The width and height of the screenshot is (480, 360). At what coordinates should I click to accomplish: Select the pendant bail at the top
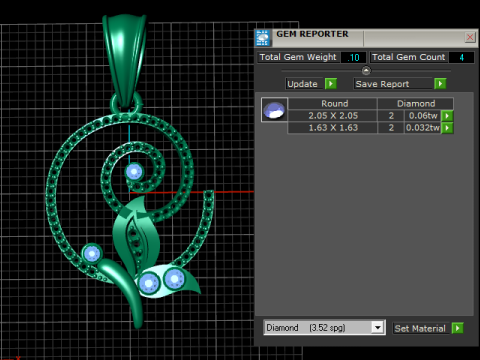pos(125,60)
